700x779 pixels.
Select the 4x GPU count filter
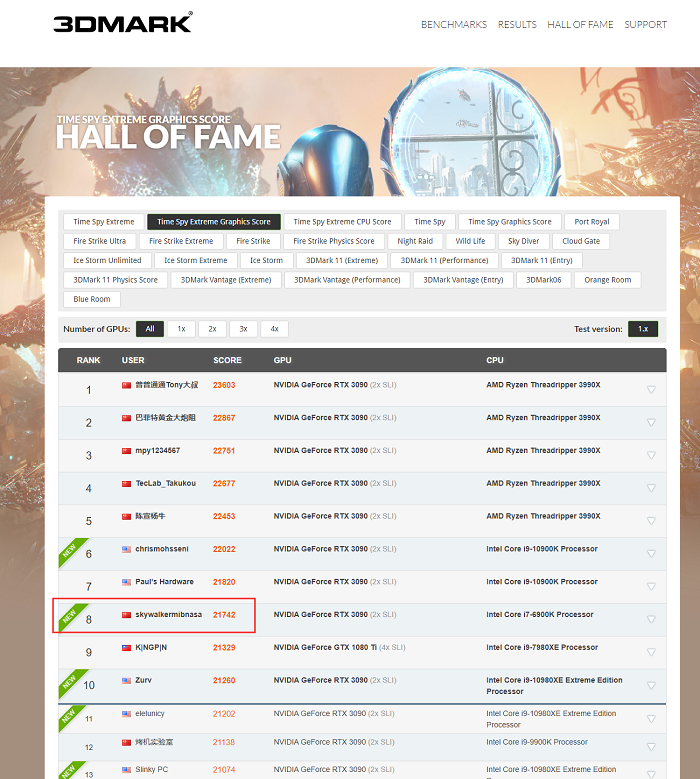click(x=274, y=328)
